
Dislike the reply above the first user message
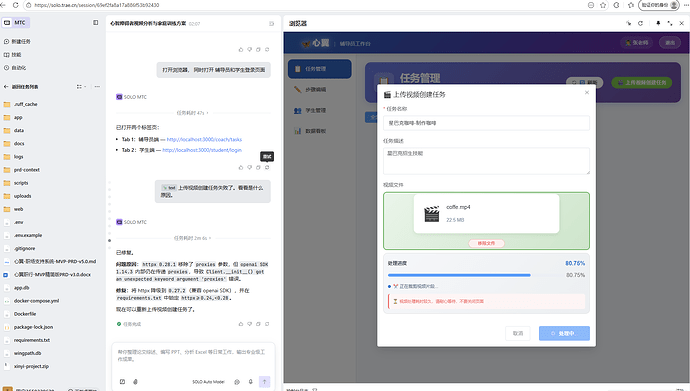[x=250, y=49]
